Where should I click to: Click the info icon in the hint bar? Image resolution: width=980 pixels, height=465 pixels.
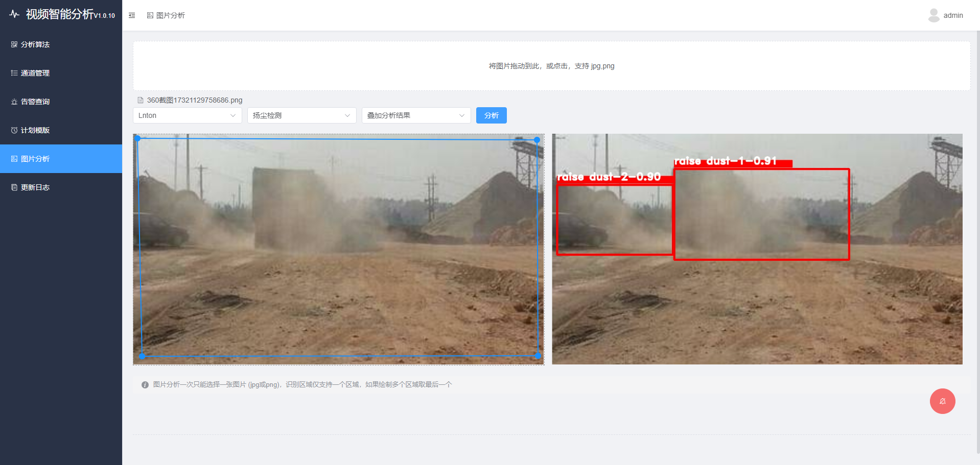click(145, 385)
